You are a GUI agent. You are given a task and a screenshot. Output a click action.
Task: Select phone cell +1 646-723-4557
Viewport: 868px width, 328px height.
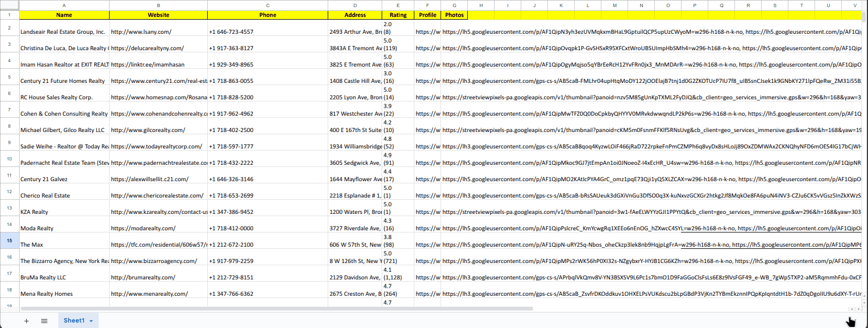click(x=268, y=28)
